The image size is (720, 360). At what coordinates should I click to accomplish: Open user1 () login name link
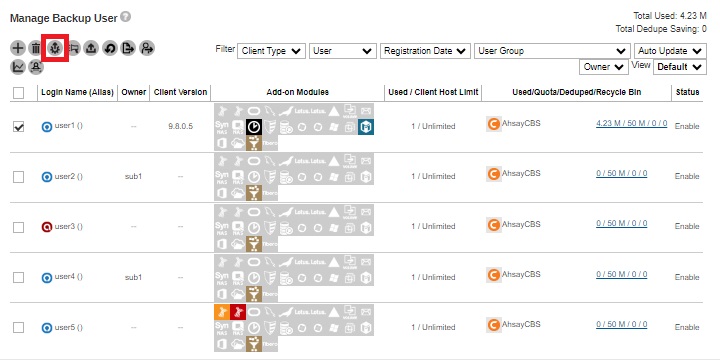point(68,126)
